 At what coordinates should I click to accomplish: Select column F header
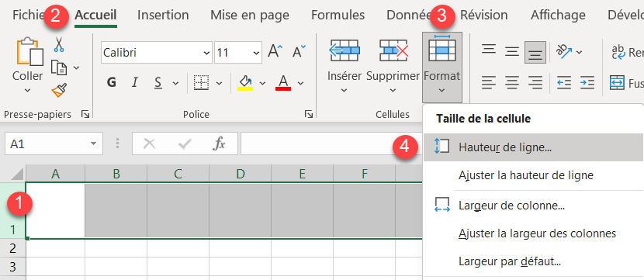click(365, 174)
